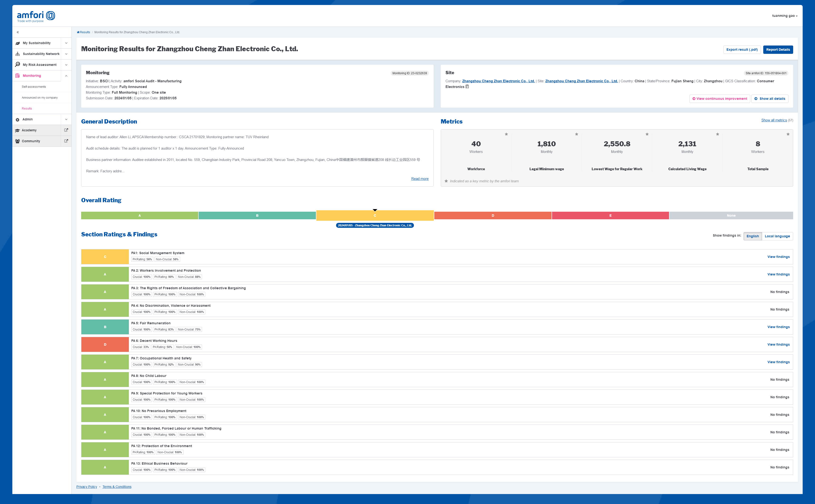Expand the Sustainability Network submenu
Image resolution: width=815 pixels, height=504 pixels.
66,54
